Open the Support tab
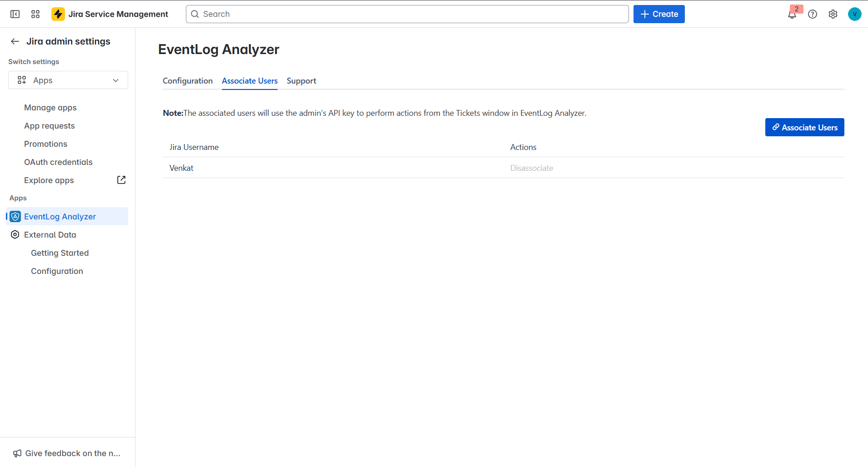868x467 pixels. [301, 81]
